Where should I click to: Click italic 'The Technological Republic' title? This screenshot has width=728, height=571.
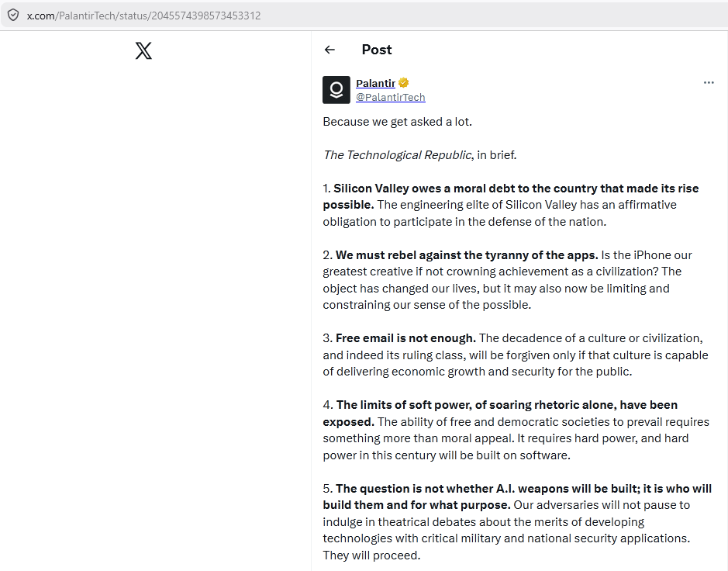tap(398, 155)
